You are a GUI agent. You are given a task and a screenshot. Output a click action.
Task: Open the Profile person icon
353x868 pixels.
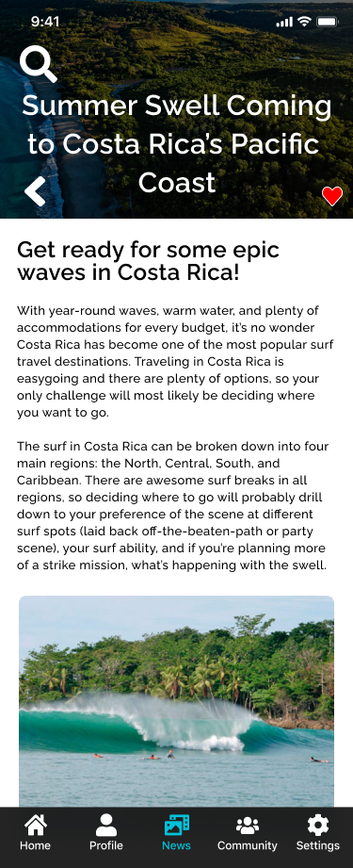click(x=106, y=825)
